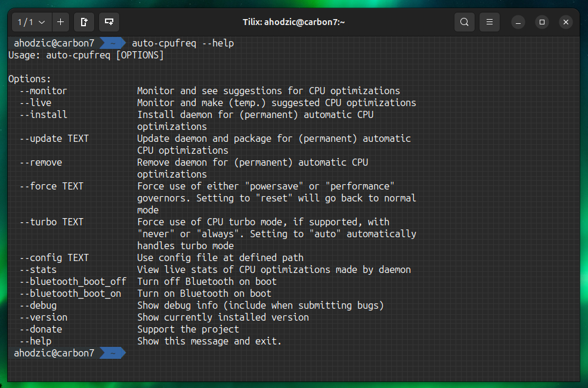Open the Find magnifier icon in header
The width and height of the screenshot is (588, 388).
[464, 22]
